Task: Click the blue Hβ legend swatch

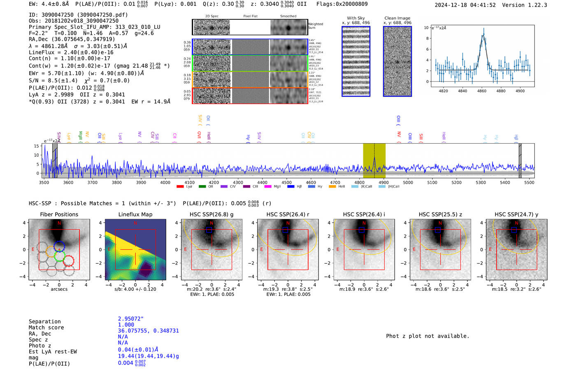Action: coord(291,186)
